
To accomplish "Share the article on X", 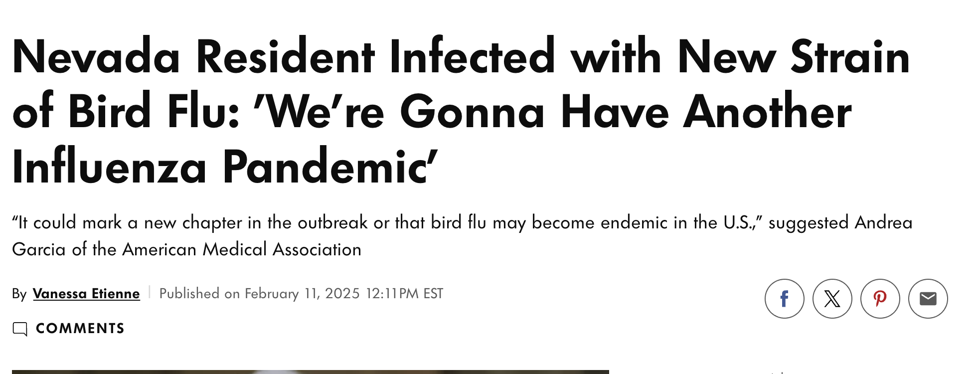I will click(832, 299).
